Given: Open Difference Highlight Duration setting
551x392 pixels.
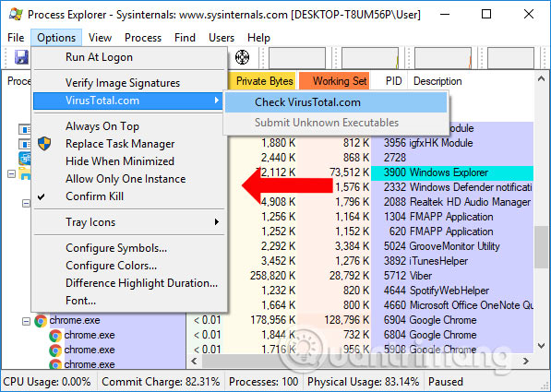Looking at the screenshot, I should (x=128, y=283).
